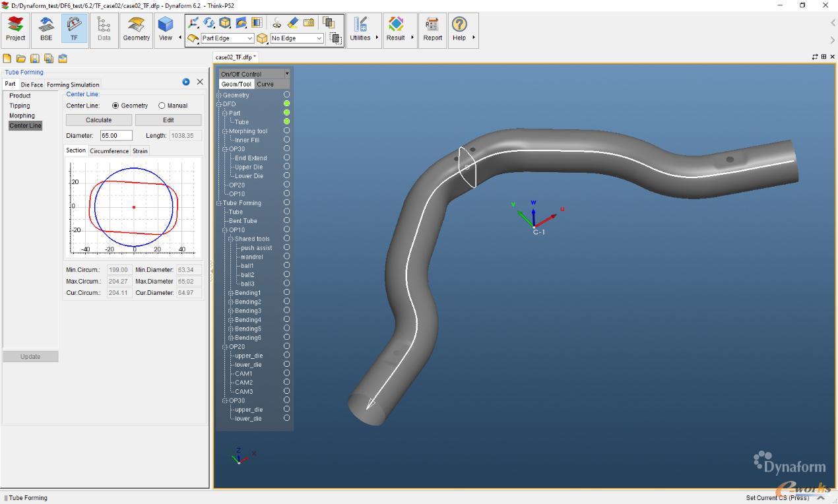
Task: Turn off visibility circle for DFD
Action: (x=286, y=104)
